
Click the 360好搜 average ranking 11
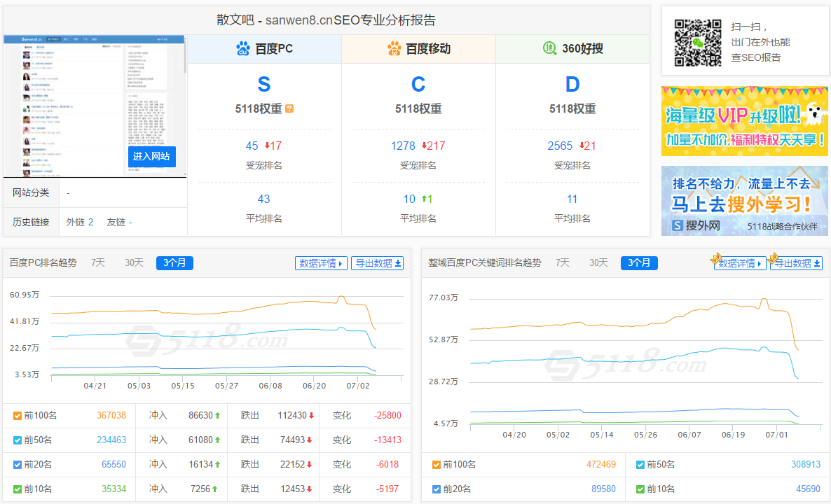[x=572, y=199]
